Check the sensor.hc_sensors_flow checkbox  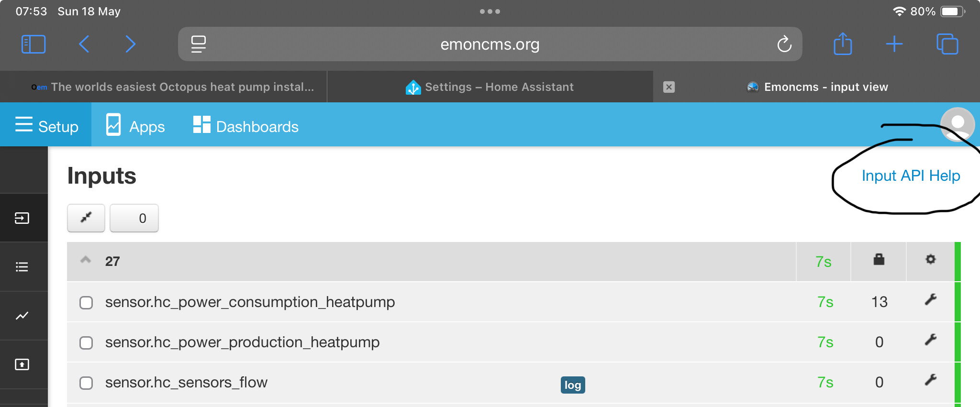pyautogui.click(x=86, y=383)
